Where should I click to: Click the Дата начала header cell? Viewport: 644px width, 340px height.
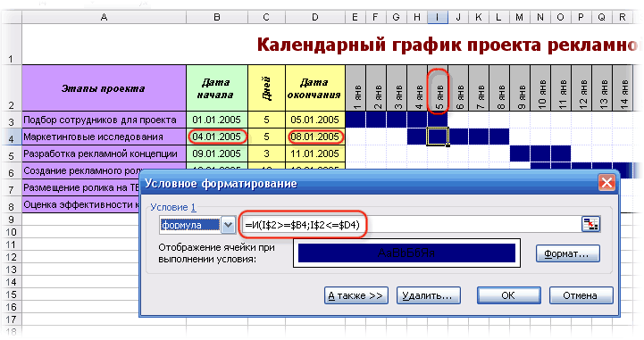[217, 88]
